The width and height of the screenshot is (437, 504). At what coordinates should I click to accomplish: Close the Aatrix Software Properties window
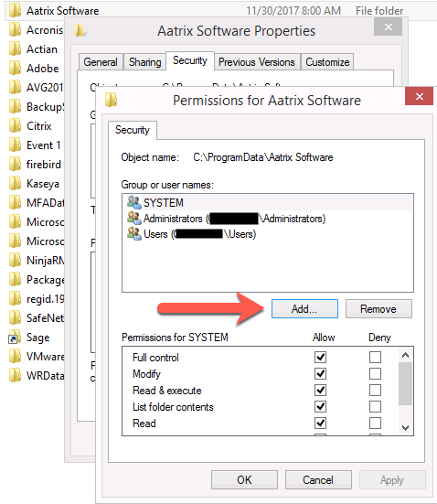(389, 27)
